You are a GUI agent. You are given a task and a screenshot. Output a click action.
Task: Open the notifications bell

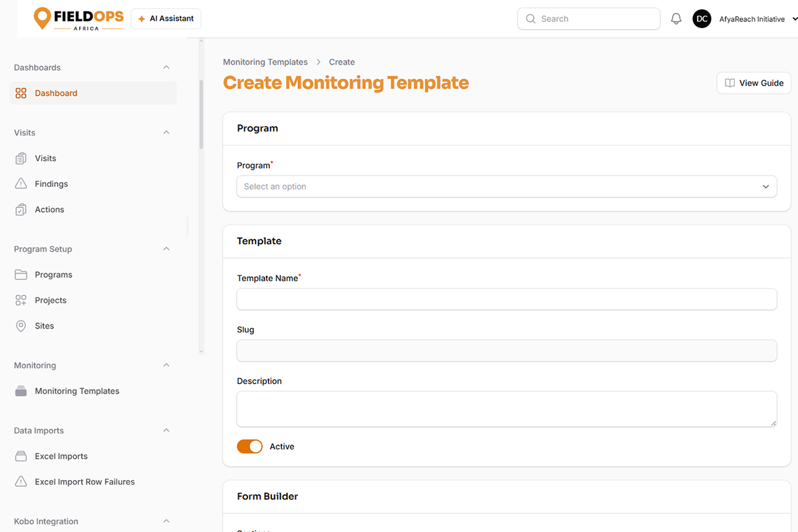676,19
